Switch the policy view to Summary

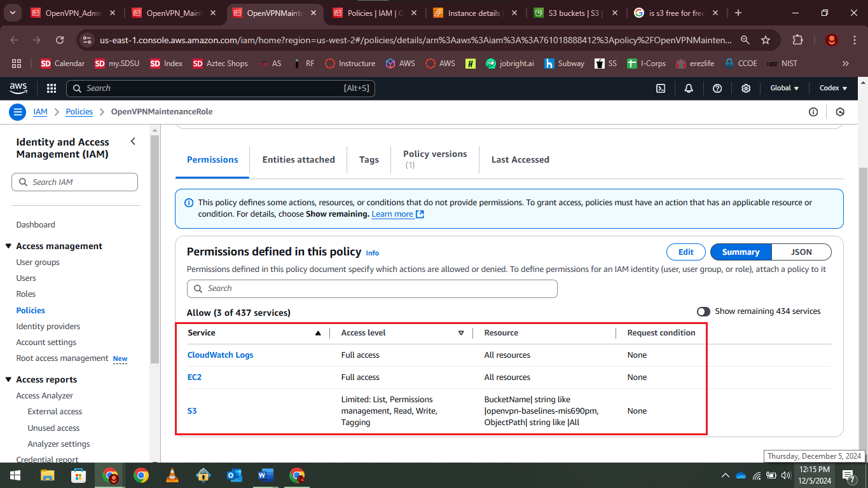tap(741, 252)
